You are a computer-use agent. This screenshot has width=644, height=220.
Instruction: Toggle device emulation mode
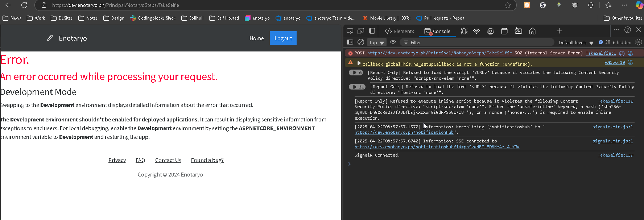click(x=361, y=31)
